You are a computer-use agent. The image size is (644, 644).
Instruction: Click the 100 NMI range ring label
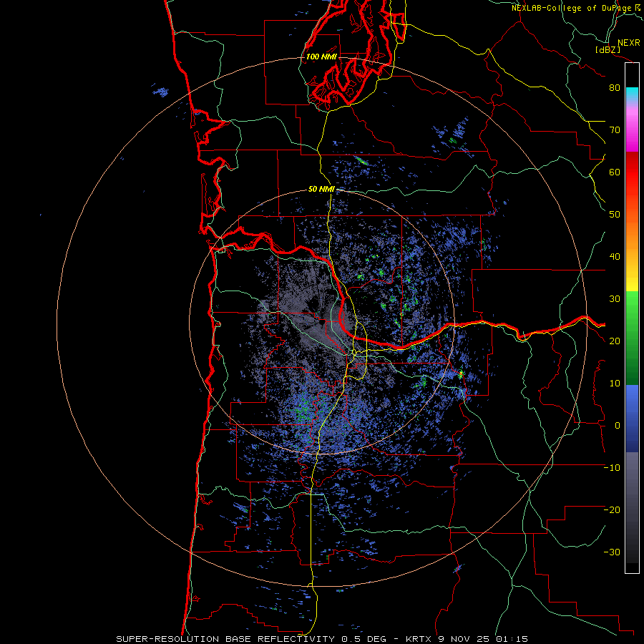click(321, 57)
